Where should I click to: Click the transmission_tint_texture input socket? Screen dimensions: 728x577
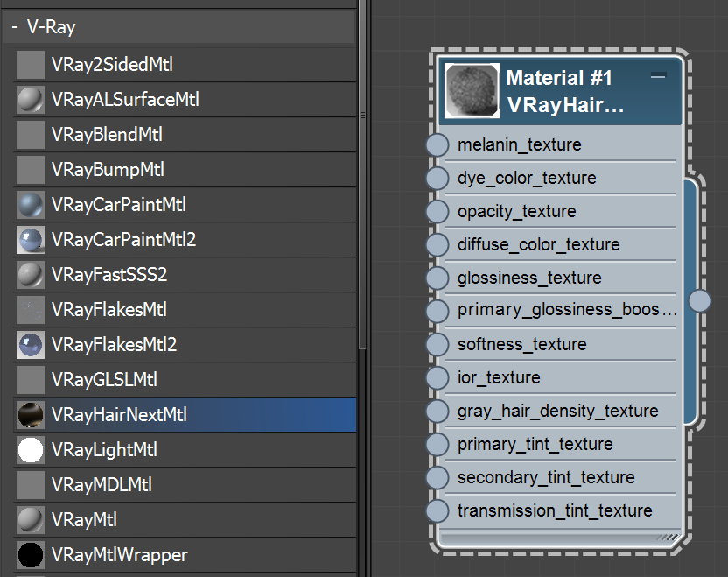437,510
